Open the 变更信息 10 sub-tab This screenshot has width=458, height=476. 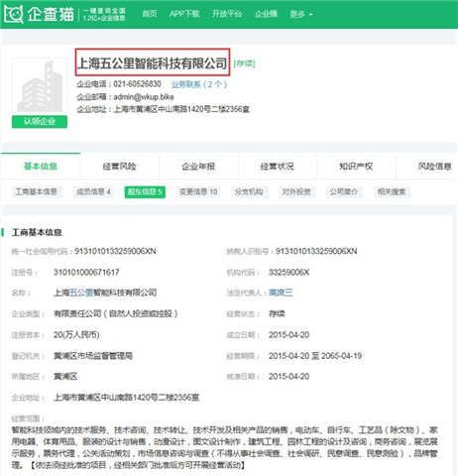[198, 191]
